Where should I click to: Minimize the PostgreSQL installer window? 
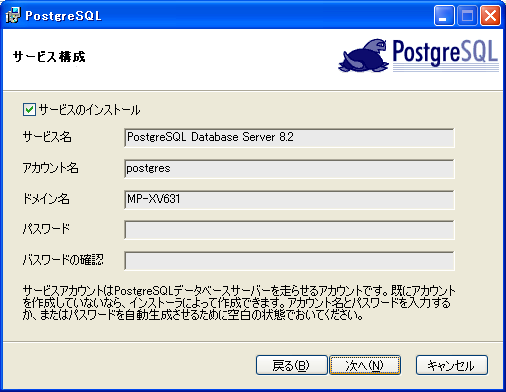(444, 16)
